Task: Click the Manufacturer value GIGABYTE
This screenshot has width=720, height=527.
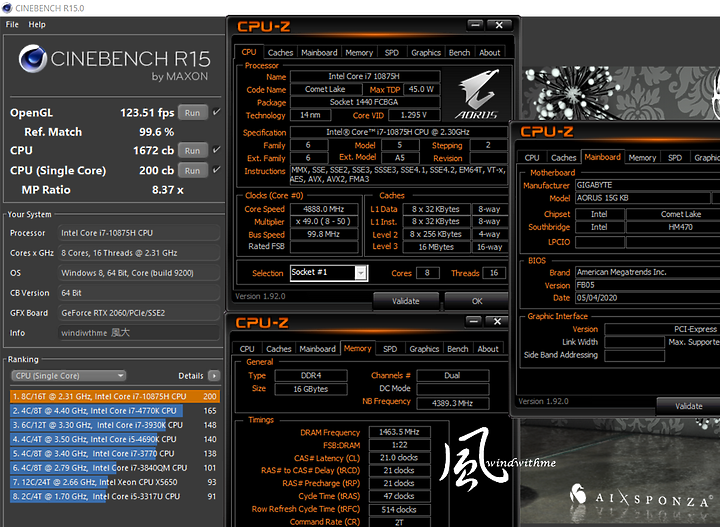Action: (647, 185)
